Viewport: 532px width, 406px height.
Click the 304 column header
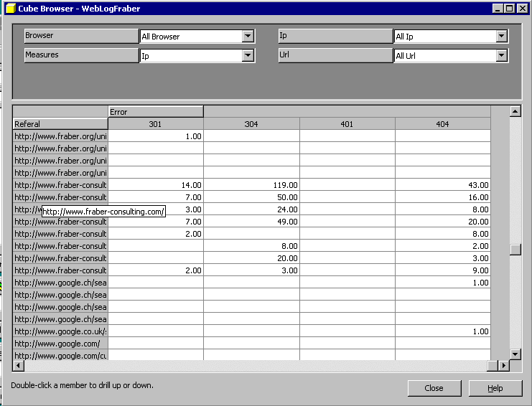[x=251, y=124]
